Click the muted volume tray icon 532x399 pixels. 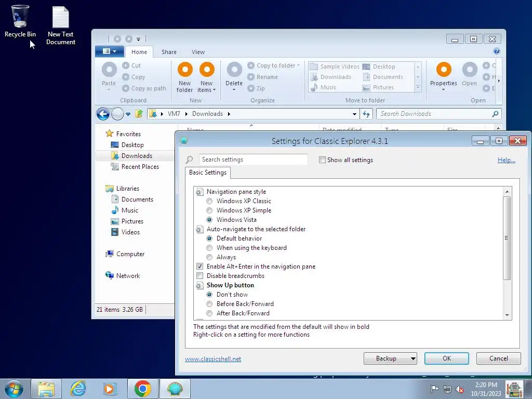click(x=460, y=389)
